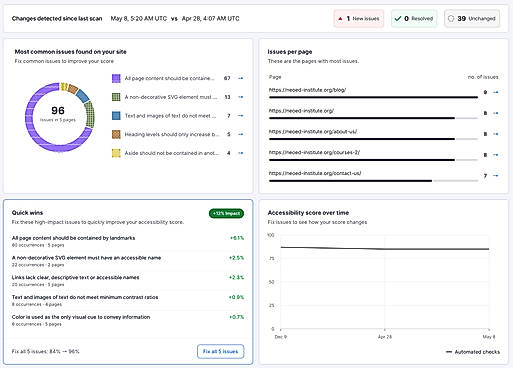The height and width of the screenshot is (368, 513).
Task: Select the orange heading levels color swatch
Action: (x=116, y=134)
